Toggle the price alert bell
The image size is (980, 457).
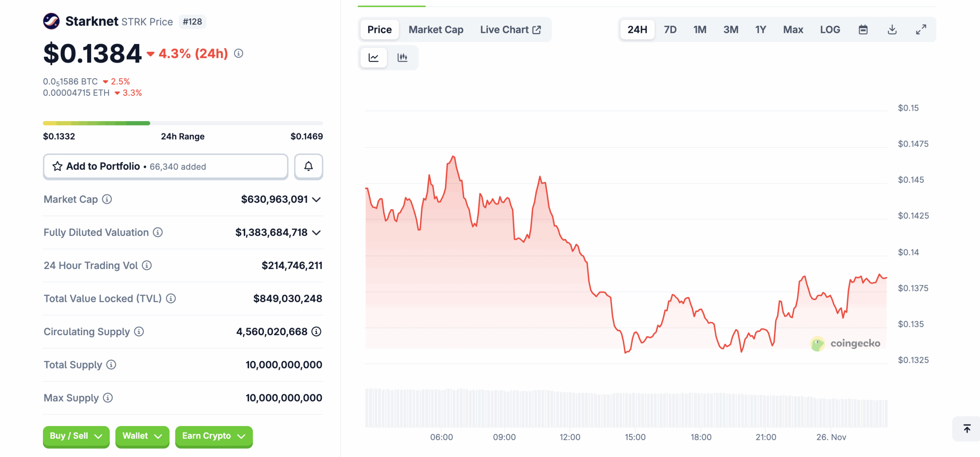[x=309, y=166]
